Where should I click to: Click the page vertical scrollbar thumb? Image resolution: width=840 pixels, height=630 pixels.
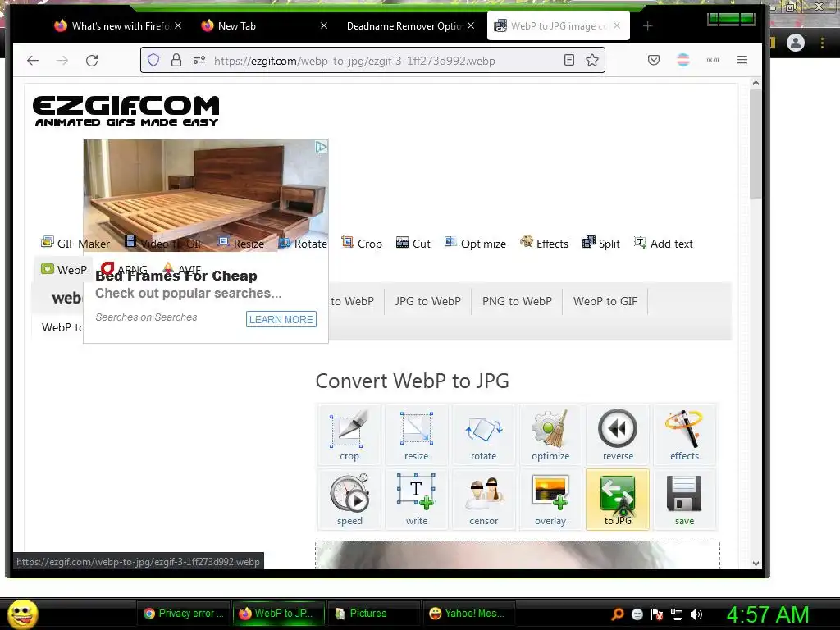[756, 144]
